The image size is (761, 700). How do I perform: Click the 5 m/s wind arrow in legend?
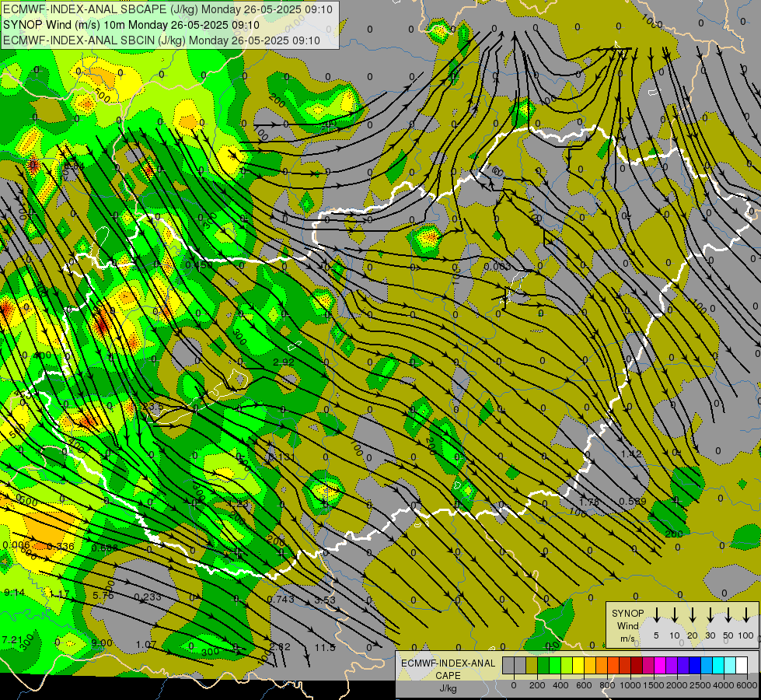click(656, 614)
